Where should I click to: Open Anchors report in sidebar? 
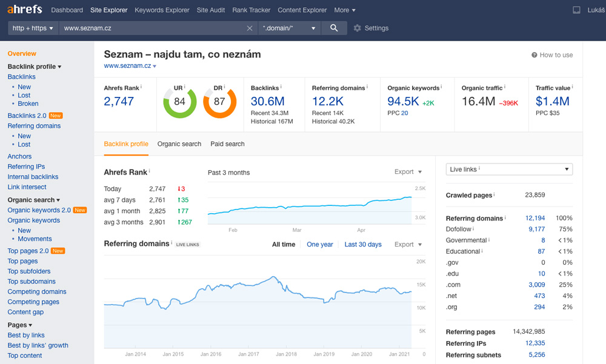tap(19, 156)
